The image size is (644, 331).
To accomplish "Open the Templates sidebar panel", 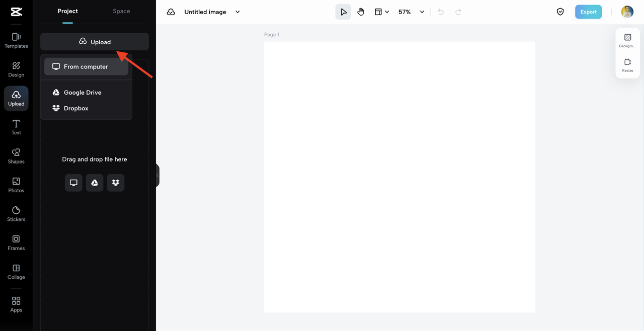I will (16, 40).
